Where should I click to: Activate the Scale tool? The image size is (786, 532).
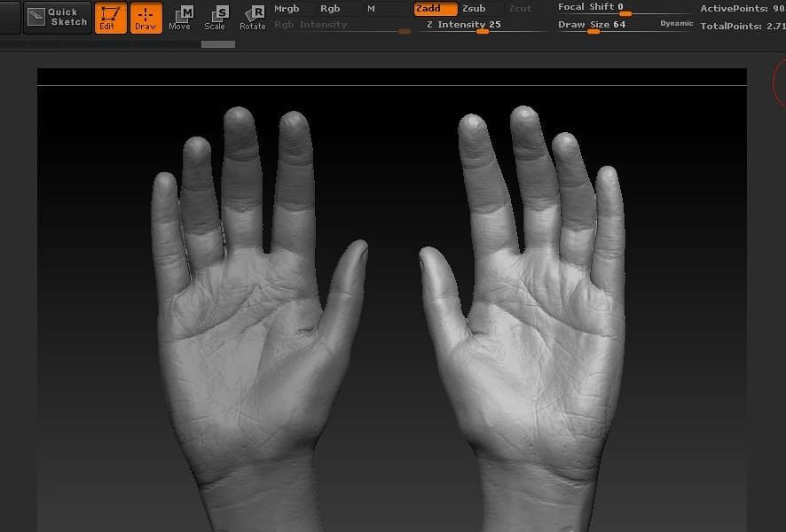coord(215,18)
